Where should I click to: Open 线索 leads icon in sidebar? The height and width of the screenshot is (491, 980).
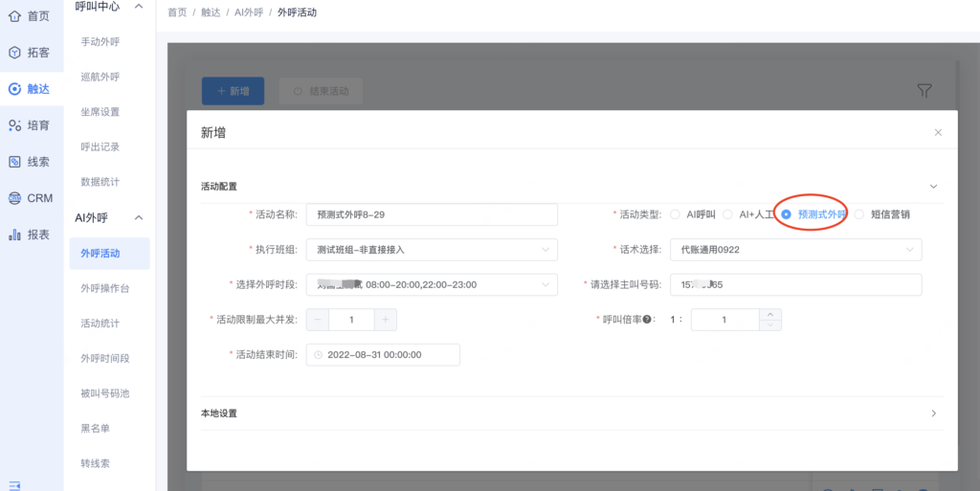pos(14,162)
